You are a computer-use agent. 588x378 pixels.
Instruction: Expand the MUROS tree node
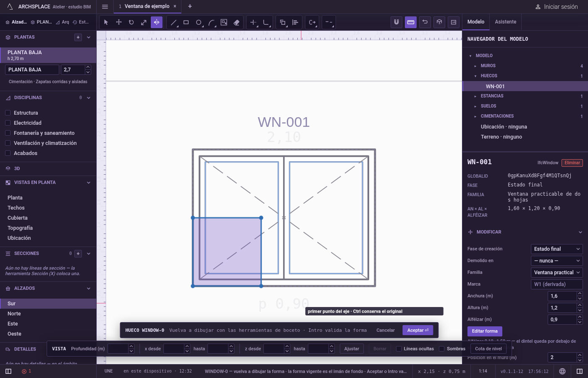tap(475, 66)
